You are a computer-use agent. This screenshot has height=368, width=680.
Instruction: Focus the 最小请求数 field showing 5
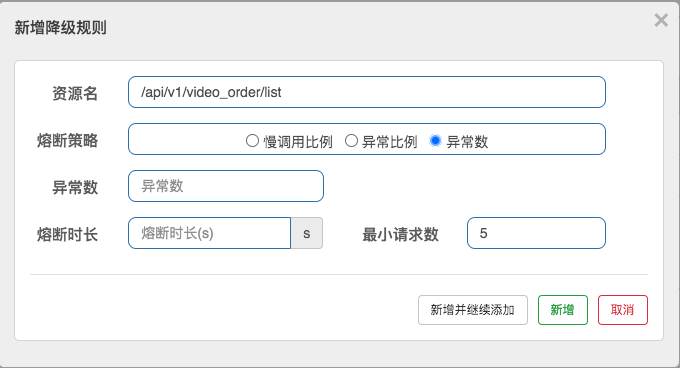click(536, 233)
